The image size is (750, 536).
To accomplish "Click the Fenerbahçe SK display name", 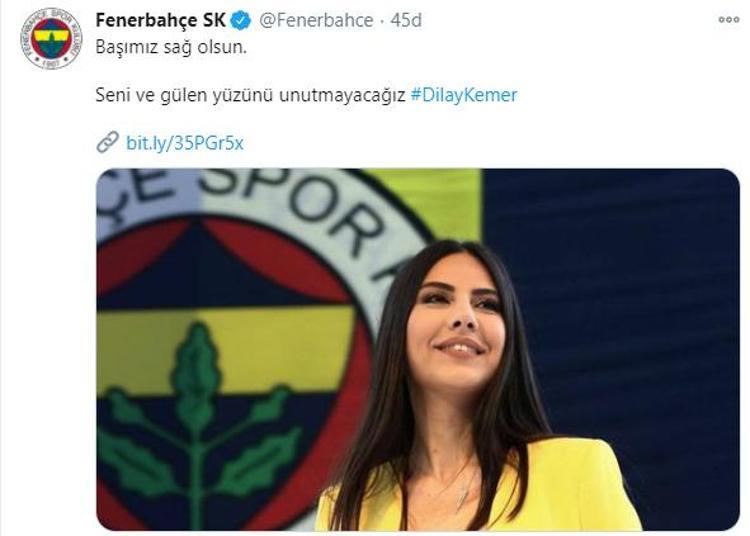I will 161,20.
